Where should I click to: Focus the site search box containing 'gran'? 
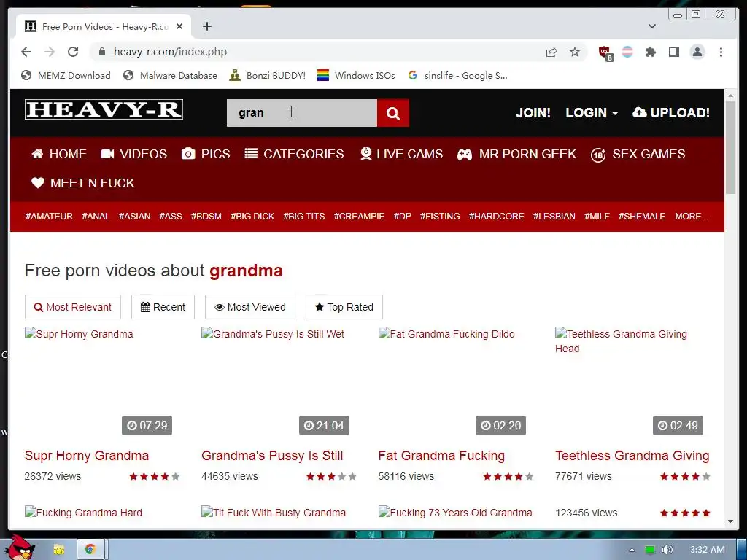(301, 113)
